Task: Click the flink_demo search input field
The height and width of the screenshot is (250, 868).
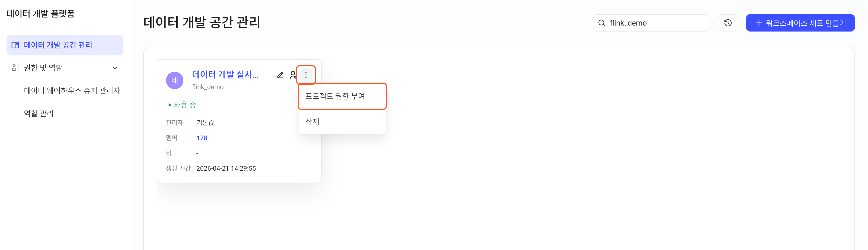Action: (x=651, y=23)
